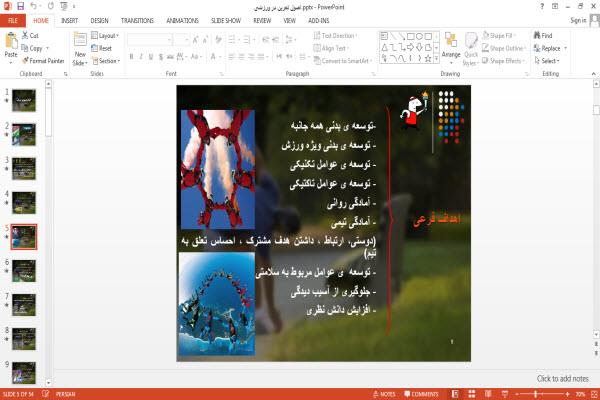Click the Save icon in the quick access toolbar
This screenshot has width=600, height=400.
(x=21, y=6)
